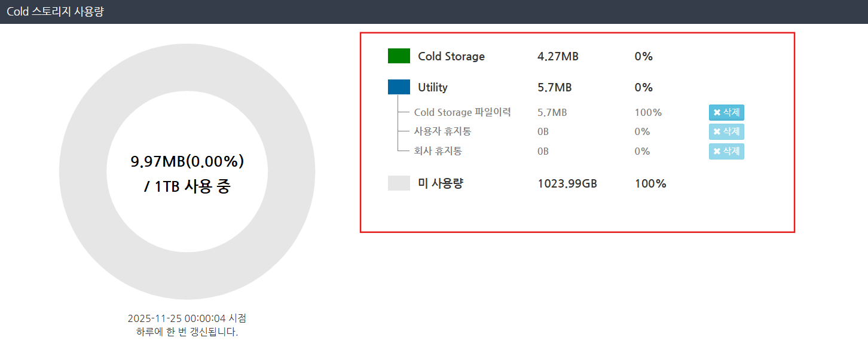Click the 1023.99GB unused size value
This screenshot has height=362, width=868.
pos(567,183)
